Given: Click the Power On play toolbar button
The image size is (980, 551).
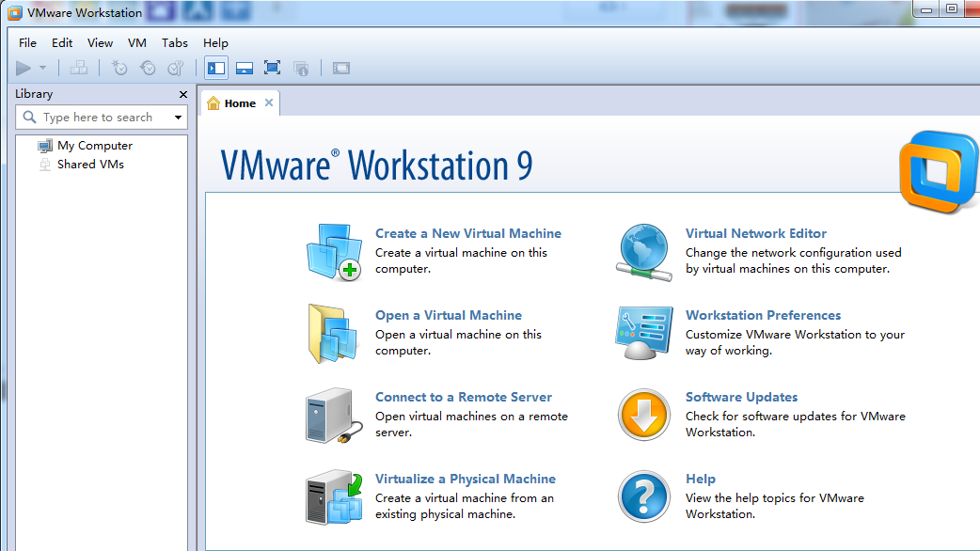Looking at the screenshot, I should [24, 68].
